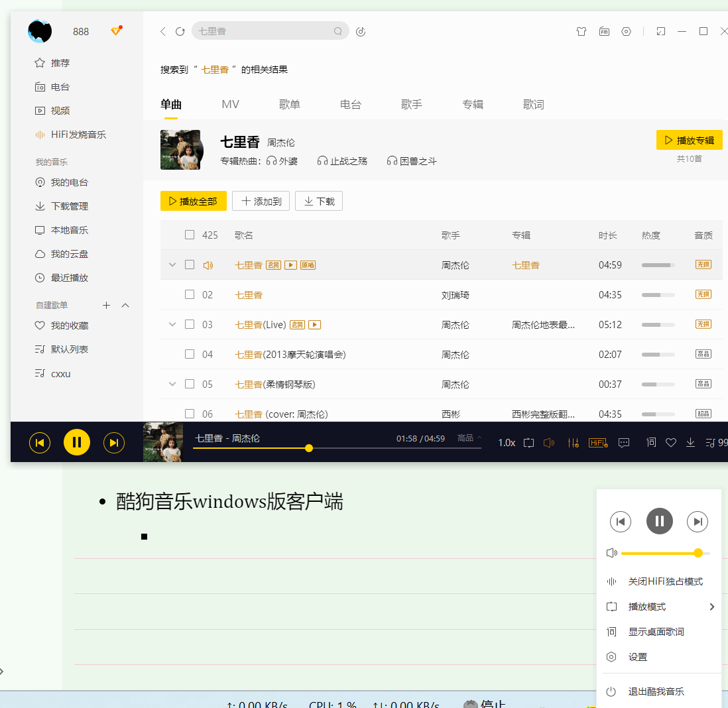Toggle the HiFi mode icon
The width and height of the screenshot is (728, 708).
[598, 443]
